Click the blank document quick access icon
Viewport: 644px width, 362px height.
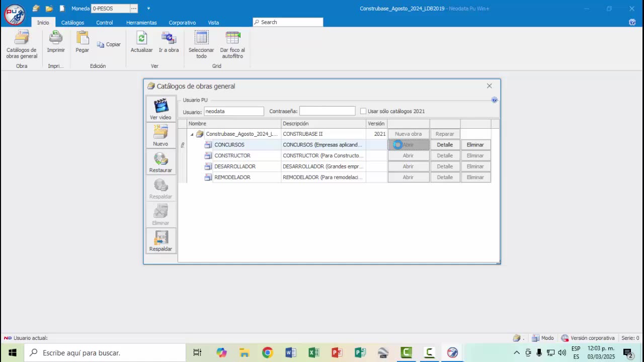62,9
